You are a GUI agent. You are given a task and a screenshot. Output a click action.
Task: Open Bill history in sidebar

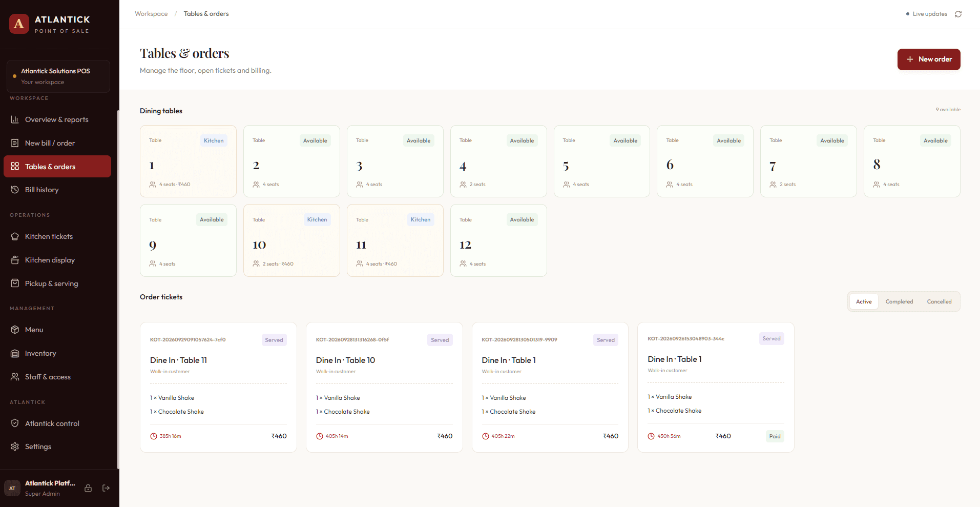(x=57, y=190)
